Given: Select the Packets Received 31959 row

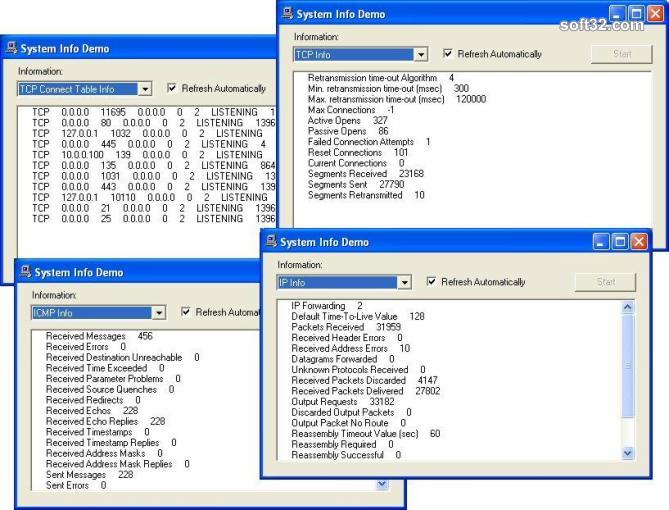Looking at the screenshot, I should 346,327.
